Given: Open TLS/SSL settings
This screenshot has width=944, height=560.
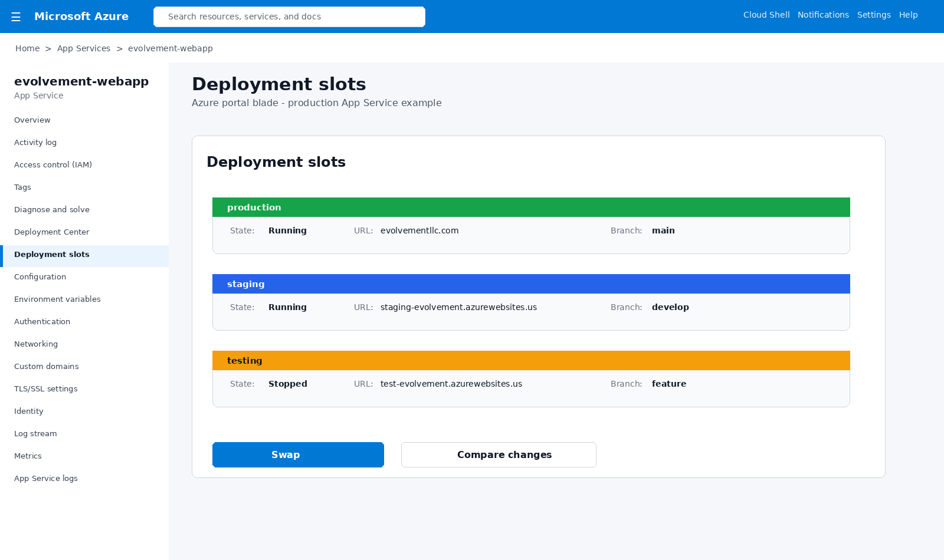Looking at the screenshot, I should click(x=84, y=389).
